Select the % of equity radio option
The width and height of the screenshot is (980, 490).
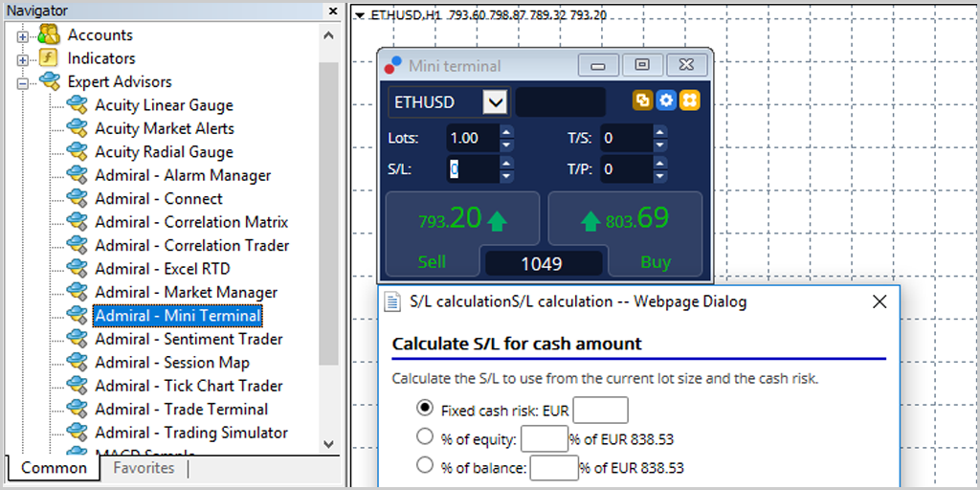[425, 436]
